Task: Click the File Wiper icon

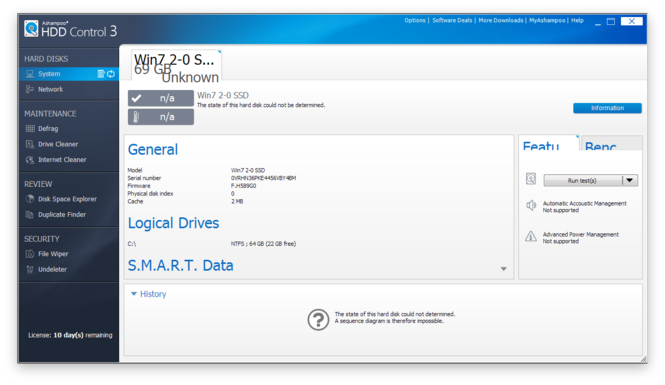Action: click(x=30, y=254)
